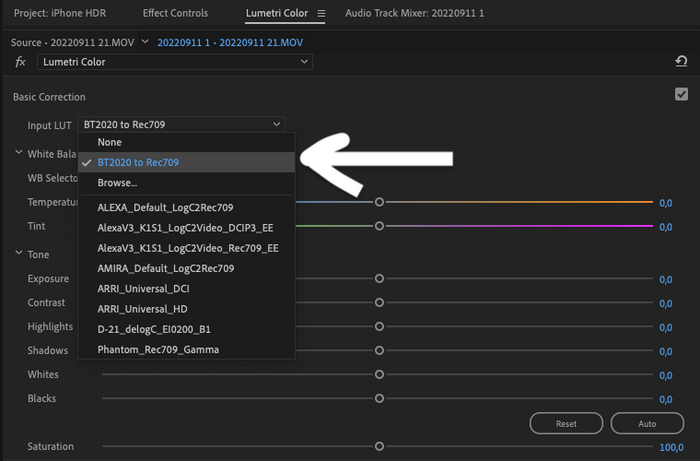
Task: Click the Saturation value 100,0
Action: pos(671,447)
